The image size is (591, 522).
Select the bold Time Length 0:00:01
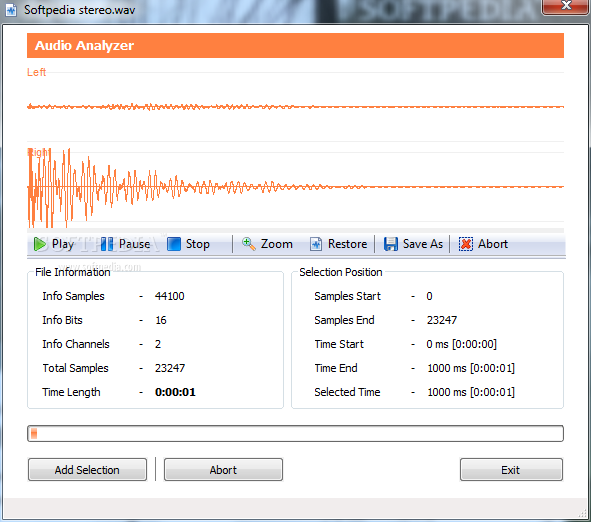[175, 392]
